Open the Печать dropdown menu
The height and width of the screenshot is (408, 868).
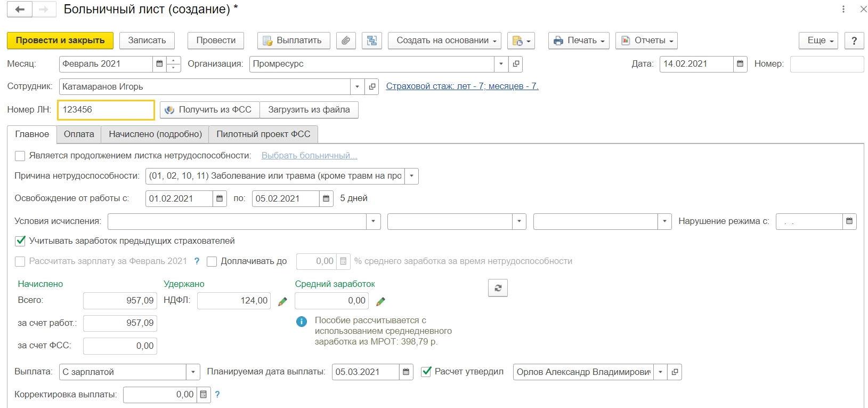(579, 41)
